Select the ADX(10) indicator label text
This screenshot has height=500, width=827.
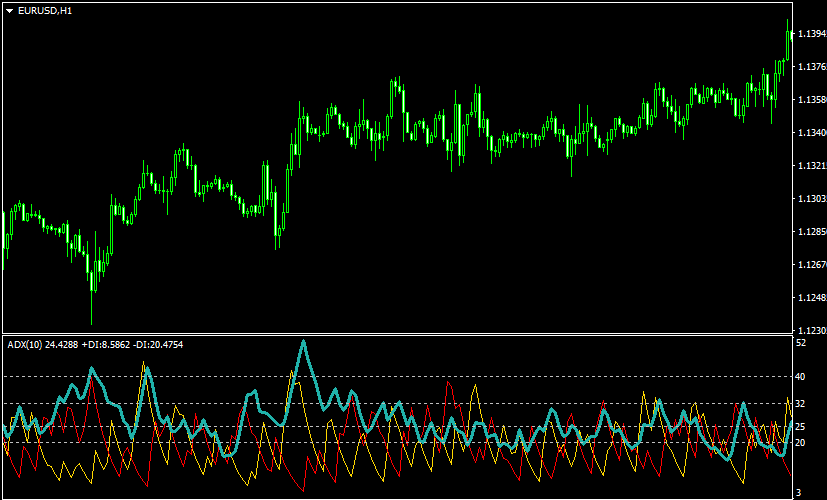pyautogui.click(x=24, y=344)
